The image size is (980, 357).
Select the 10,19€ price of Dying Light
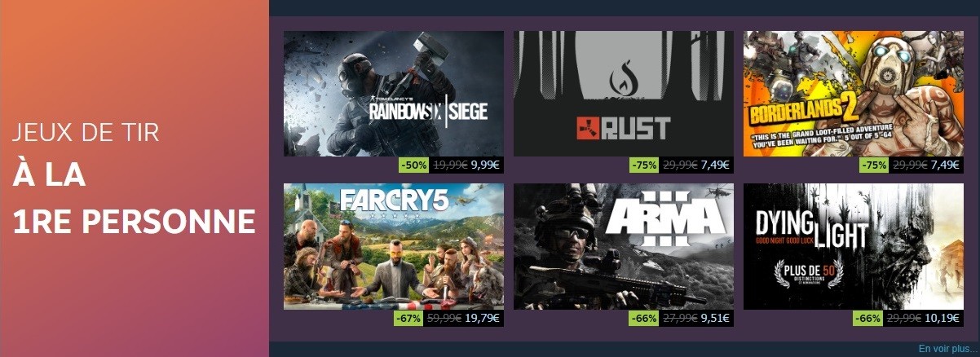[x=943, y=318]
